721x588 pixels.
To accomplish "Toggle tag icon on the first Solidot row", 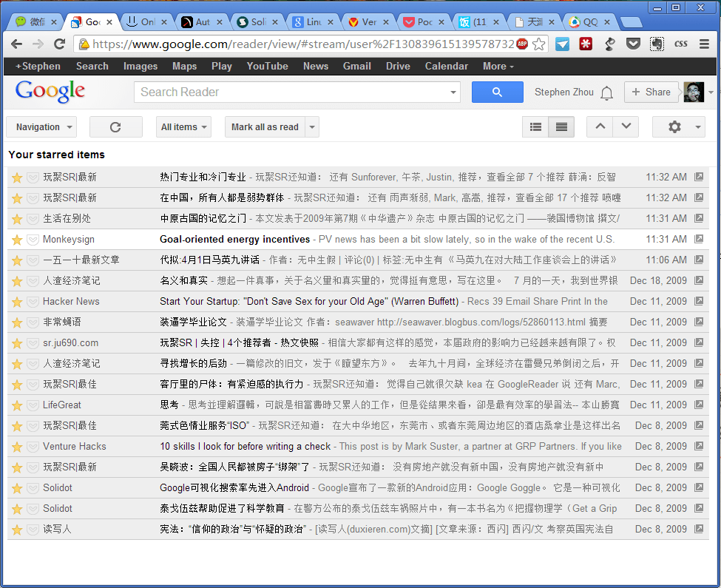I will pyautogui.click(x=33, y=487).
